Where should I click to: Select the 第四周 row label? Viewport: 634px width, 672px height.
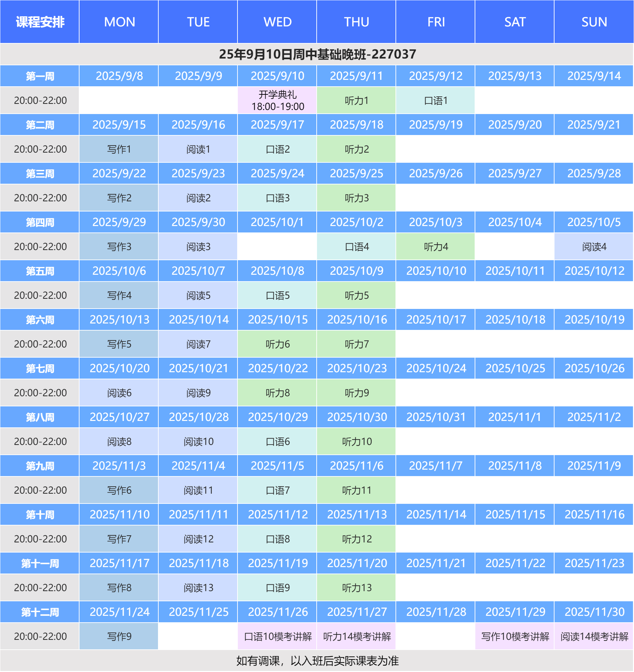(40, 222)
